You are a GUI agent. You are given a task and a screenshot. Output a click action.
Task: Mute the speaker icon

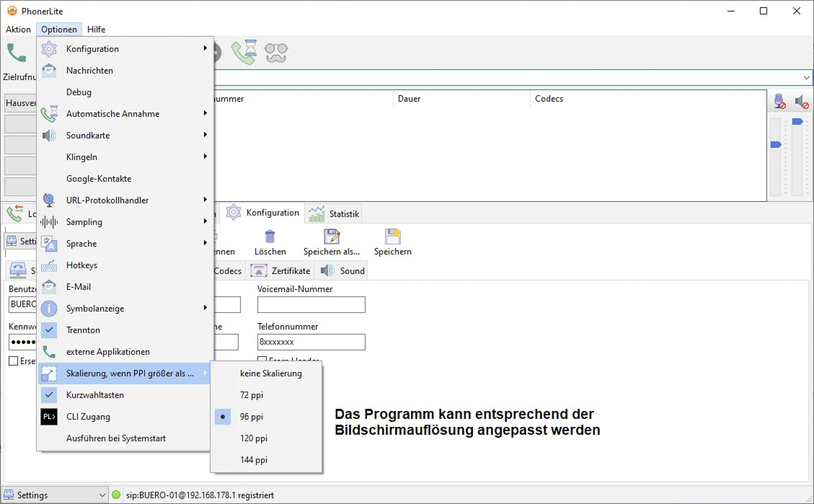tap(802, 101)
